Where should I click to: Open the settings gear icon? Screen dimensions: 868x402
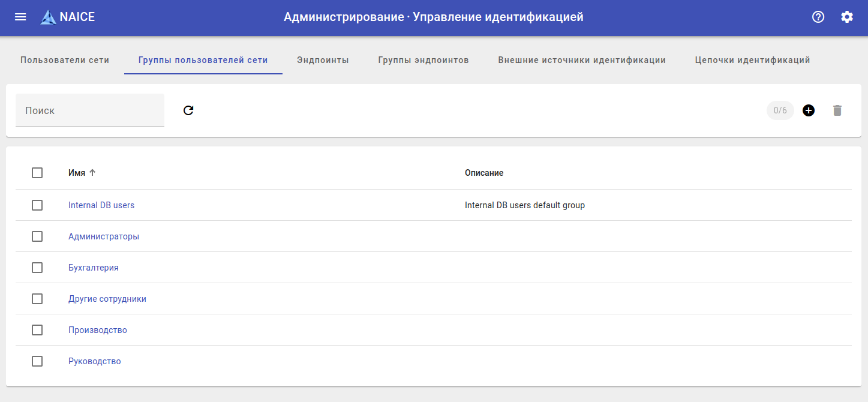click(847, 17)
